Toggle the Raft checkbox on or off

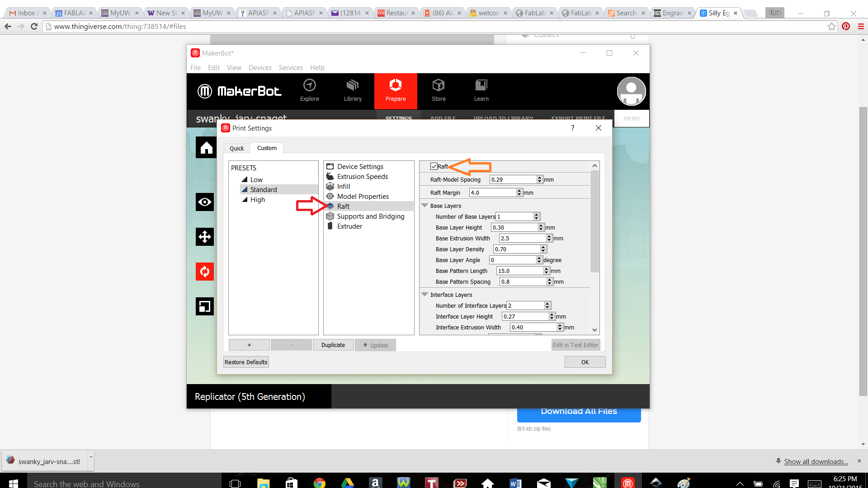point(433,166)
